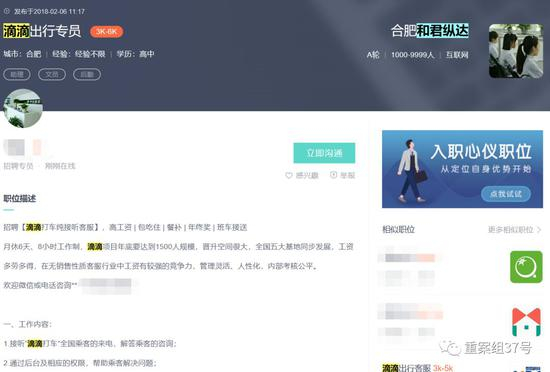Click the clock icon beside the publish date
Image resolution: width=550 pixels, height=372 pixels.
tap(7, 11)
